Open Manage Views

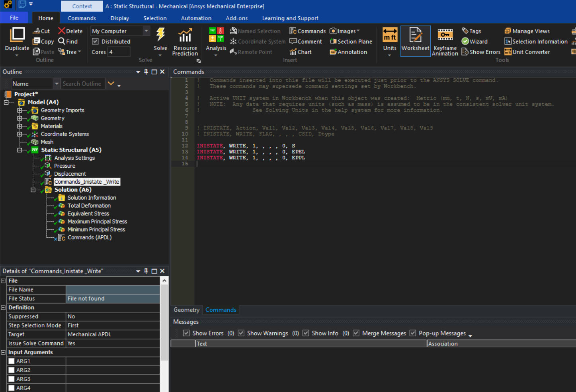527,31
